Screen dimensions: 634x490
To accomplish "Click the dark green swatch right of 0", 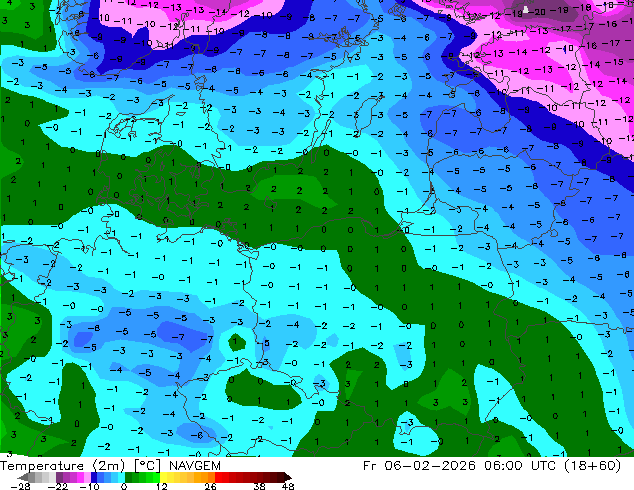I will 129,477.
